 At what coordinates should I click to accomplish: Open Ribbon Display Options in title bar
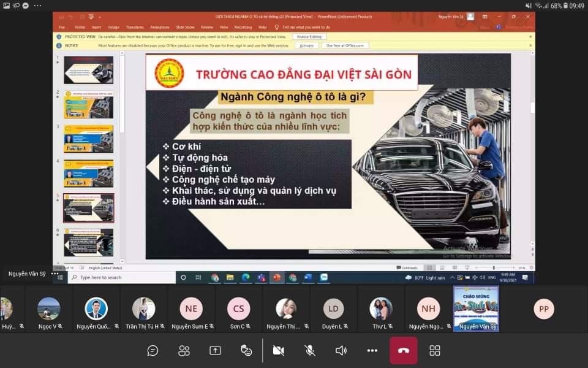point(484,17)
